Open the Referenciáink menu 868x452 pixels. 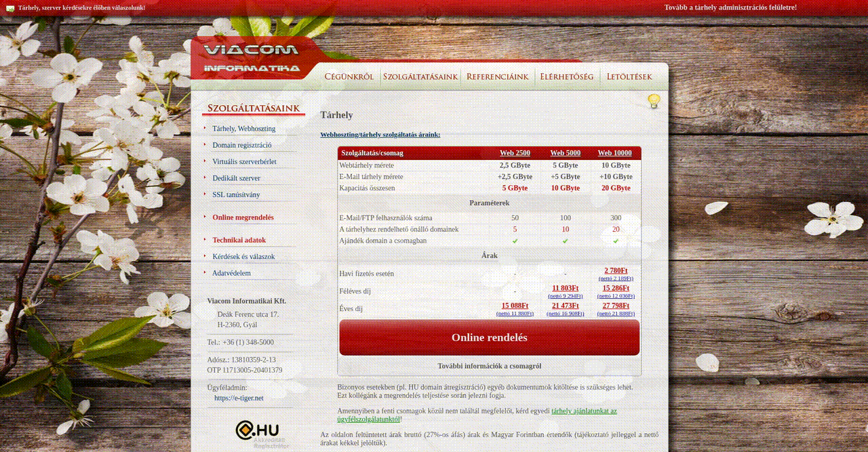click(x=498, y=77)
